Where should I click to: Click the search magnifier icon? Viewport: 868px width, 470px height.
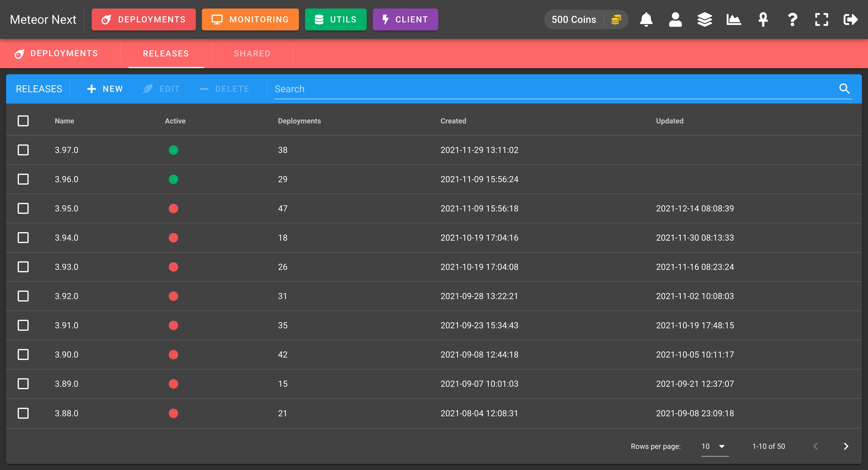pos(844,89)
